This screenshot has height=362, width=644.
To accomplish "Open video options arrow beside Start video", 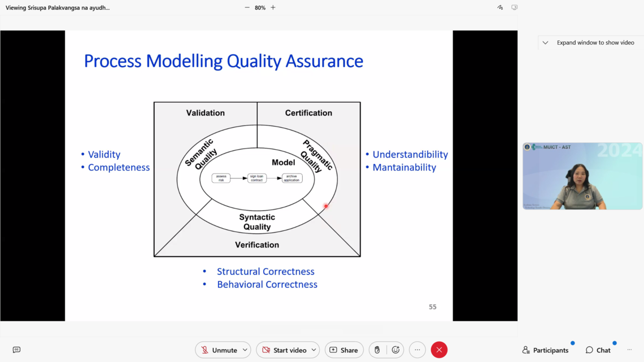I will 314,350.
